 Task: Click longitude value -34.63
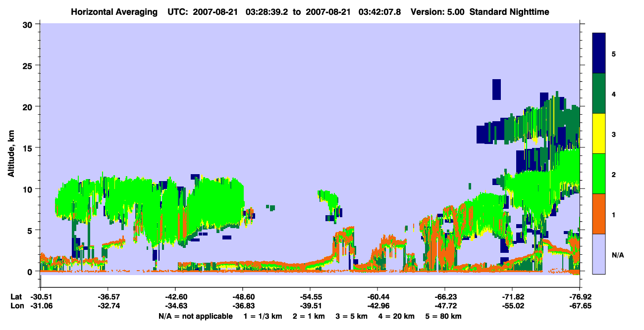(175, 306)
